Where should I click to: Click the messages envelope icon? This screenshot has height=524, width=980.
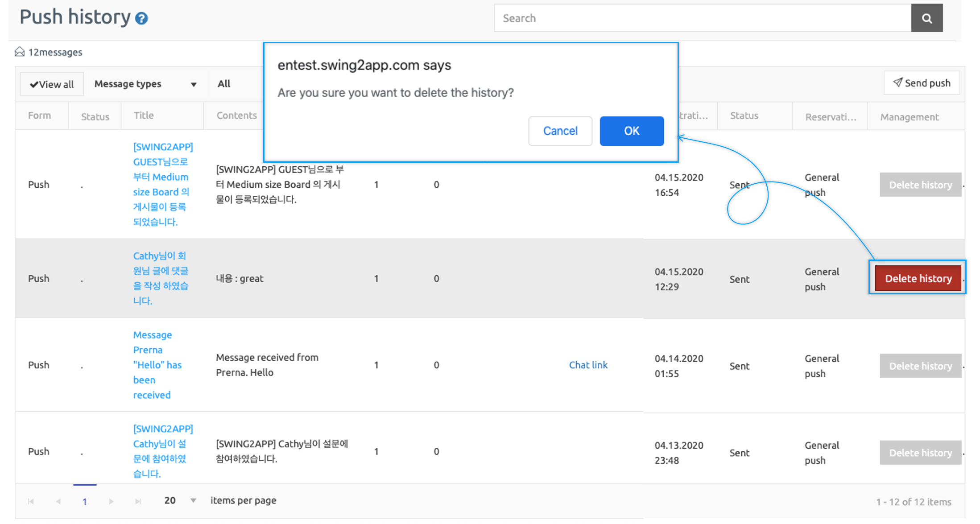coord(20,52)
